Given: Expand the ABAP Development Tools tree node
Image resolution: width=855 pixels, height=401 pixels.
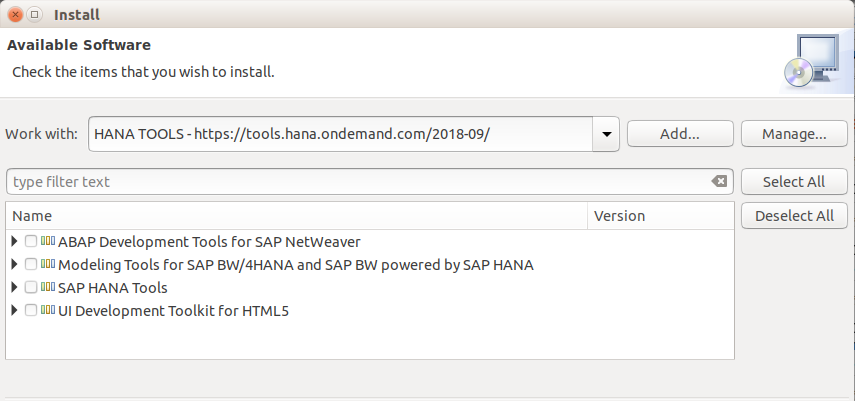Looking at the screenshot, I should click(x=14, y=241).
